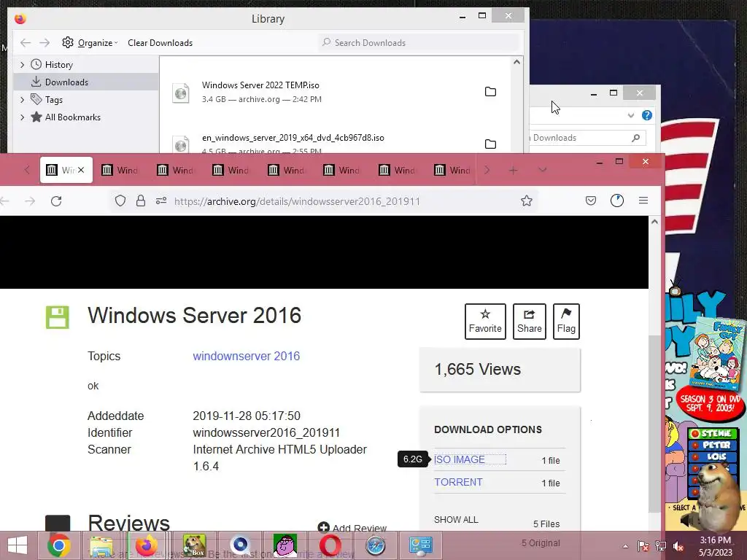
Task: Click the Share button on archive page
Action: point(530,322)
